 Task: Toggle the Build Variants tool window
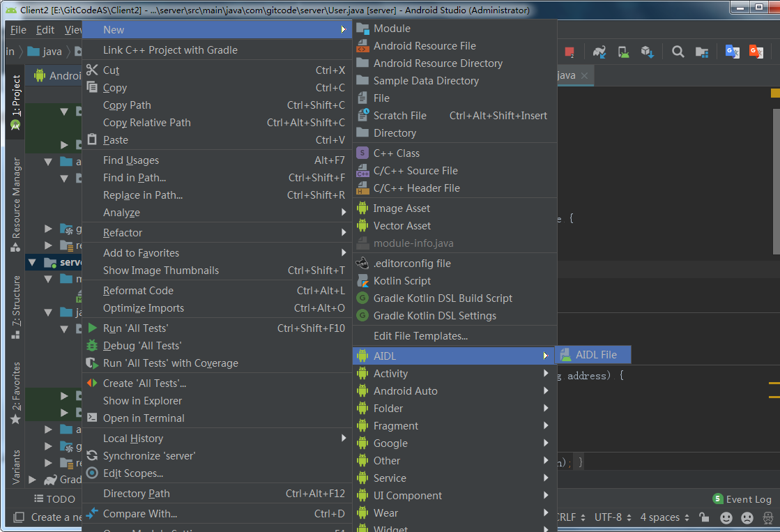[x=16, y=466]
